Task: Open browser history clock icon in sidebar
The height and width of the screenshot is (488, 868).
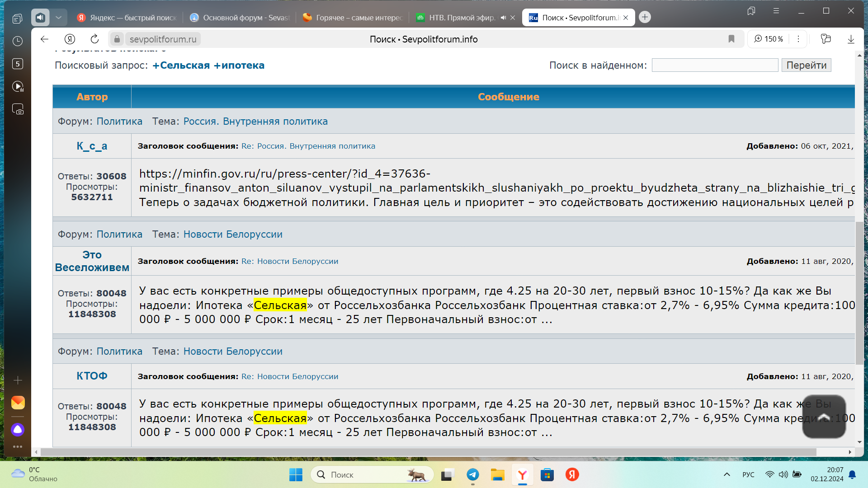Action: click(18, 41)
